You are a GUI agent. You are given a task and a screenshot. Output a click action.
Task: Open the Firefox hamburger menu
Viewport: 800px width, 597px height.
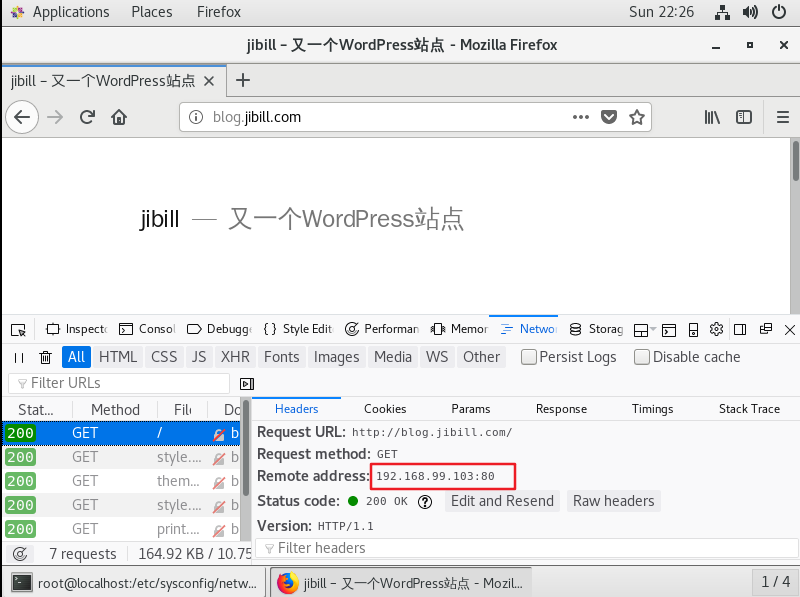tap(783, 117)
